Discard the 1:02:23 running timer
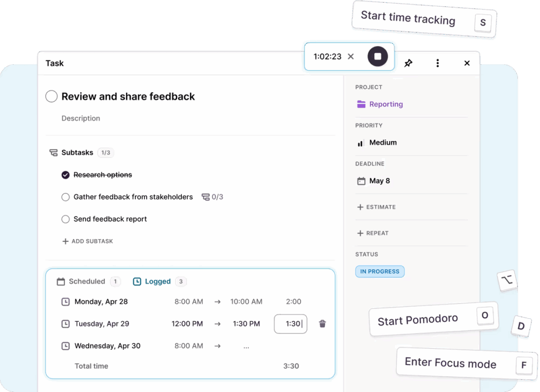This screenshot has width=540, height=392. [351, 56]
